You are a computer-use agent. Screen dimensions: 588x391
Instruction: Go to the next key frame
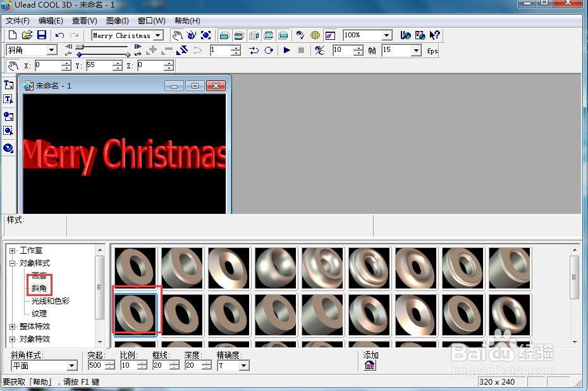tap(138, 47)
